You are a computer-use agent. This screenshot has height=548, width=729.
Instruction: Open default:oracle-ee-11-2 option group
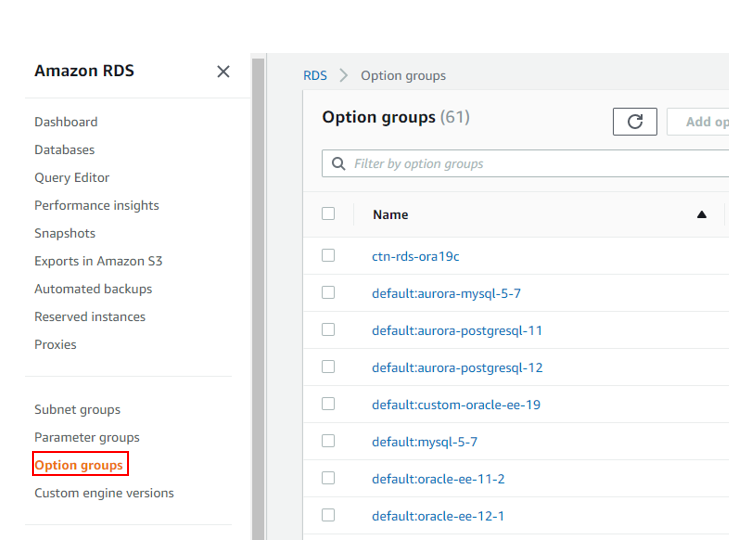[438, 479]
